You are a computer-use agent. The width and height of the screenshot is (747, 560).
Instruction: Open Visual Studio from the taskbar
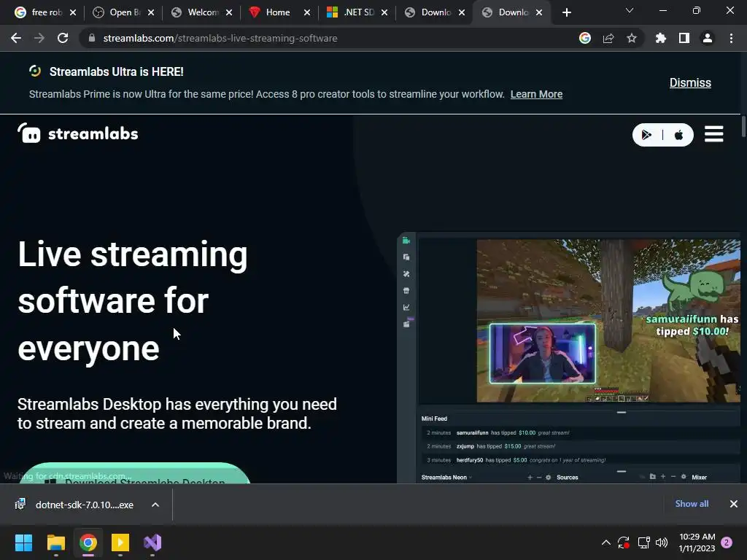point(152,542)
